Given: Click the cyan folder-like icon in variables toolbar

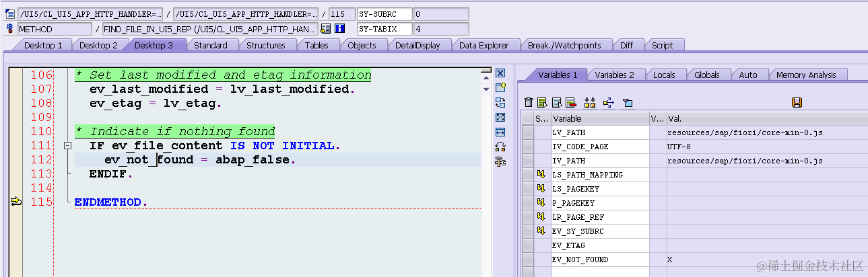Looking at the screenshot, I should (627, 102).
